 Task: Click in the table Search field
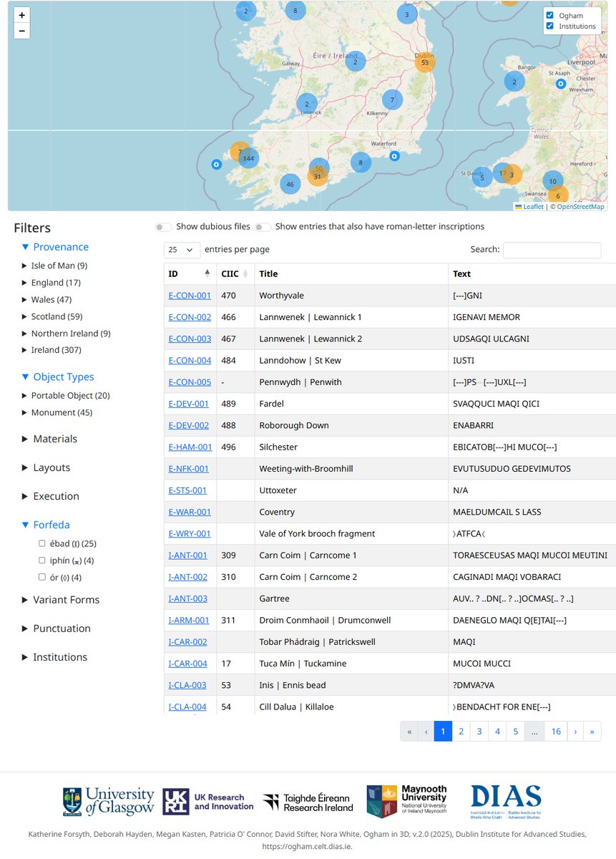(x=552, y=250)
